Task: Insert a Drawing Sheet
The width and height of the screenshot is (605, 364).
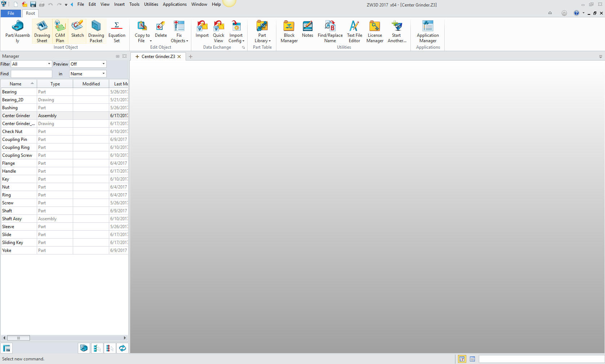Action: coord(42,32)
